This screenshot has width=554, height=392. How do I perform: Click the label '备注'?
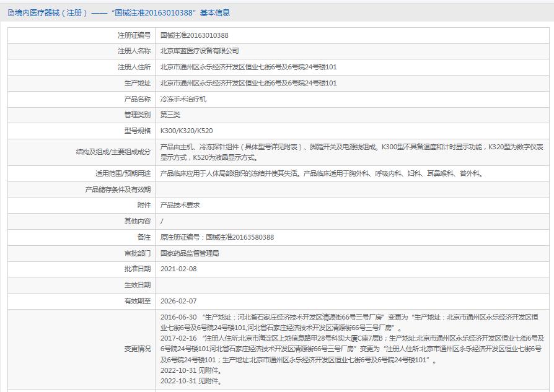144,237
